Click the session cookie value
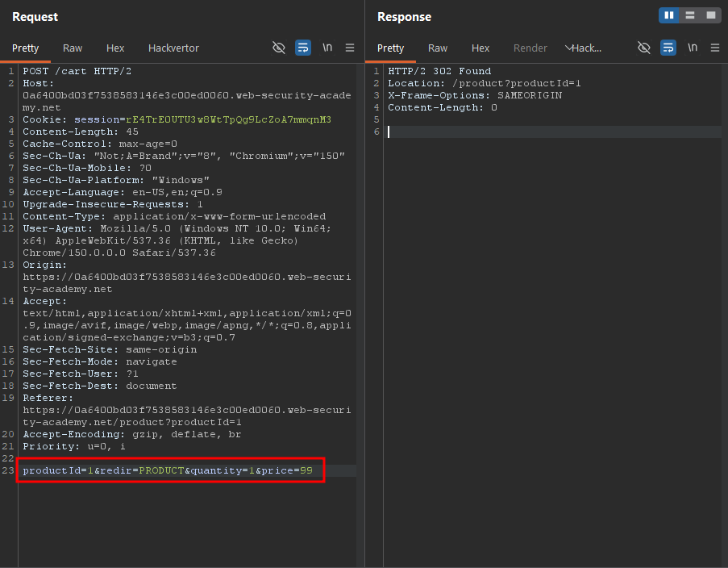The width and height of the screenshot is (728, 568). pos(228,119)
